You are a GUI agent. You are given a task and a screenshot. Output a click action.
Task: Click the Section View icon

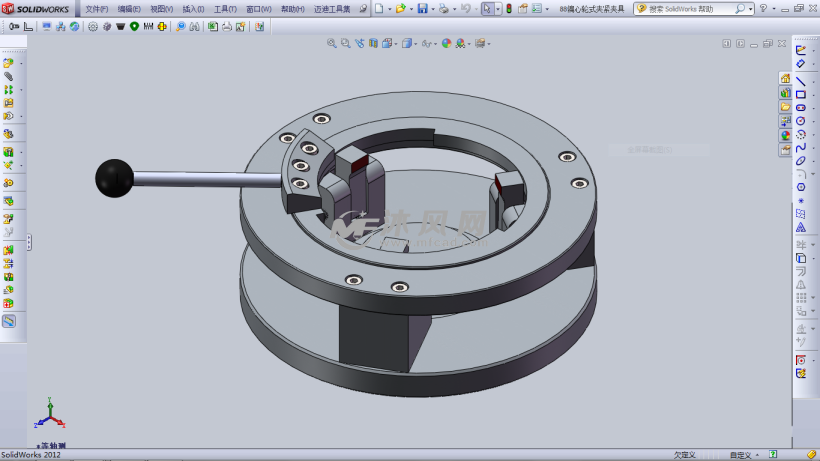pos(373,43)
